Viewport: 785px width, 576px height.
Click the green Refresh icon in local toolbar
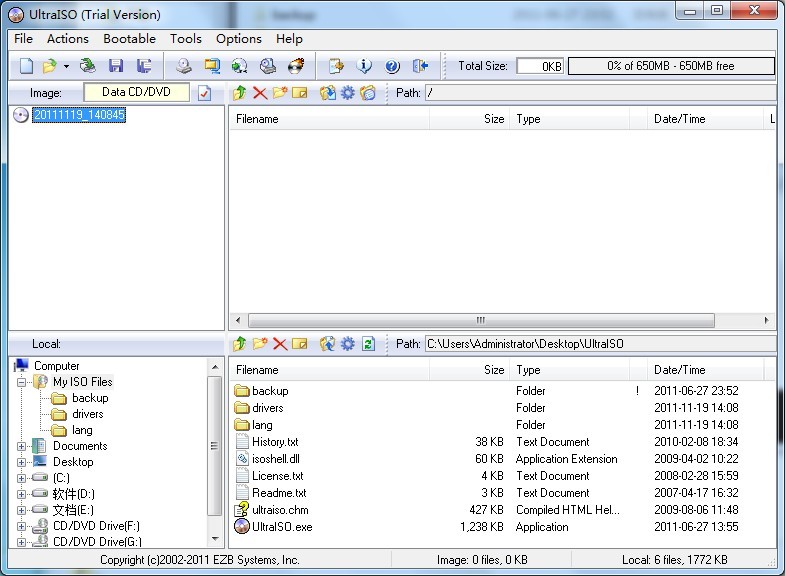pos(368,343)
